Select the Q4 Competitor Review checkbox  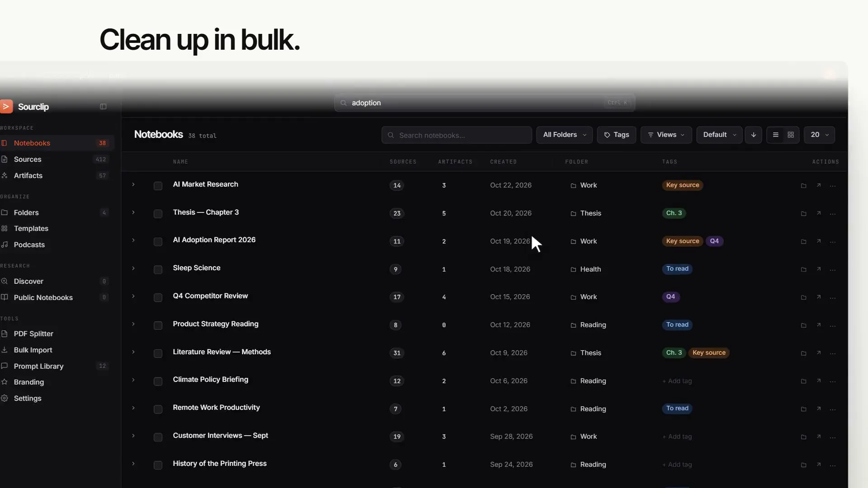pyautogui.click(x=158, y=297)
